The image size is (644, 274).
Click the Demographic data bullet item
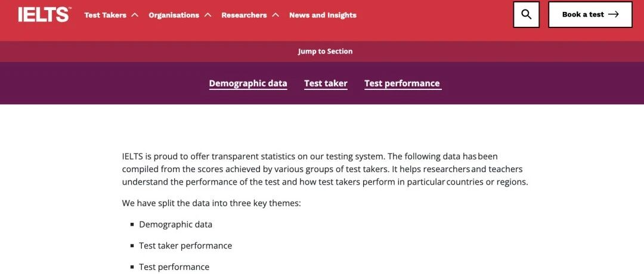click(x=176, y=225)
